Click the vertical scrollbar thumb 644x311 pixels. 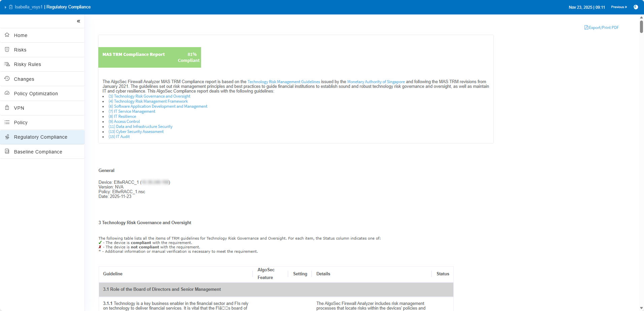point(641,27)
